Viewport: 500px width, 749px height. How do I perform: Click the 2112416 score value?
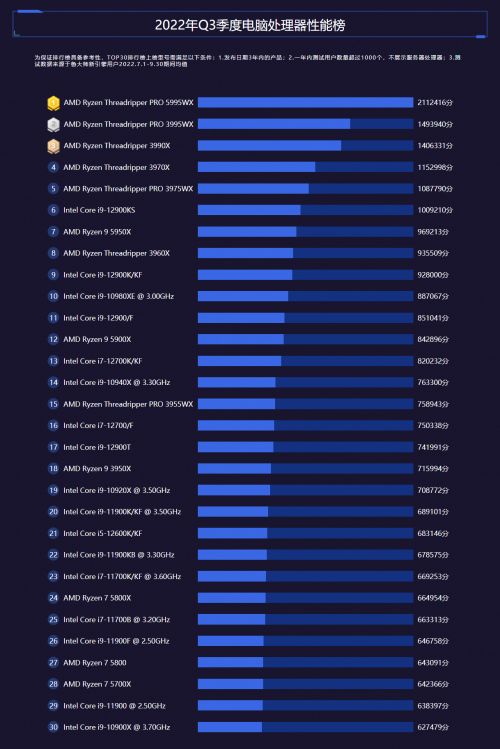435,103
